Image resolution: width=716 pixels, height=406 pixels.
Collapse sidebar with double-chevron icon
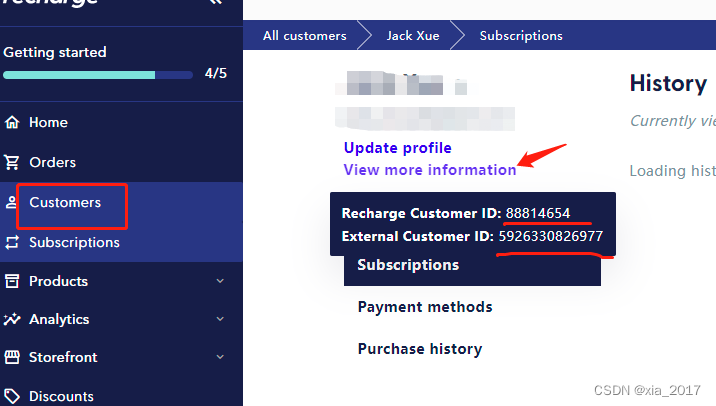[x=216, y=2]
